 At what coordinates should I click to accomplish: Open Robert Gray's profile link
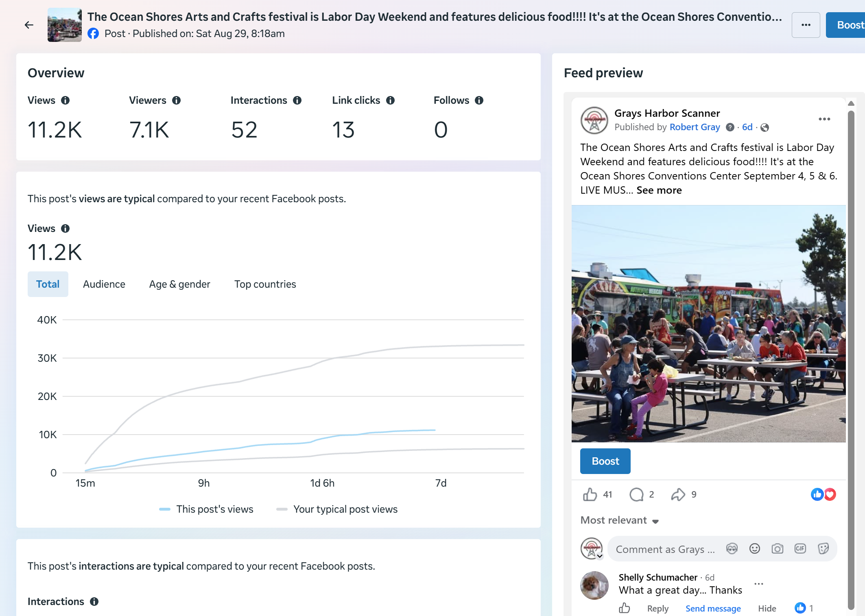click(695, 127)
